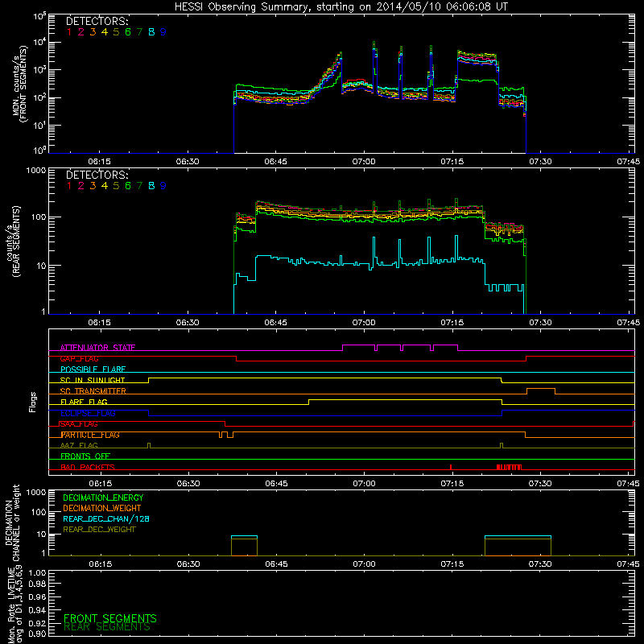The width and height of the screenshot is (644, 644).
Task: Click DECIMATION CHANNEL or weight axis label
Action: click(x=12, y=522)
